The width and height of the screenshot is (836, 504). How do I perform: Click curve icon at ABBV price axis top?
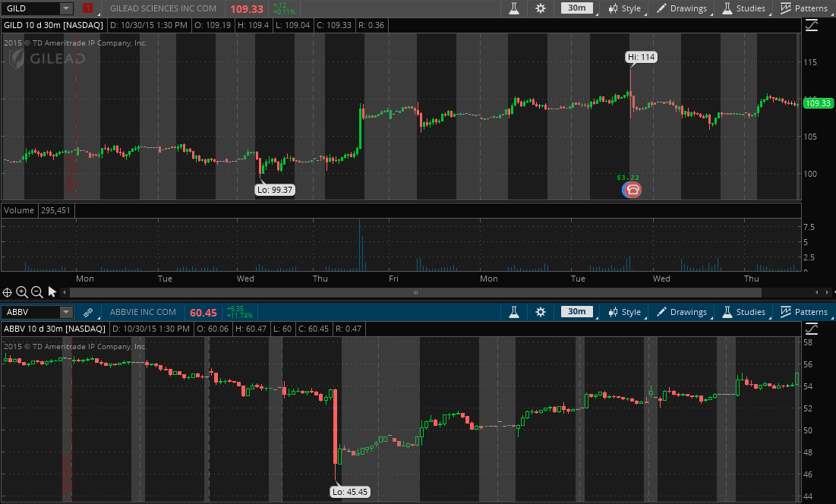click(812, 329)
